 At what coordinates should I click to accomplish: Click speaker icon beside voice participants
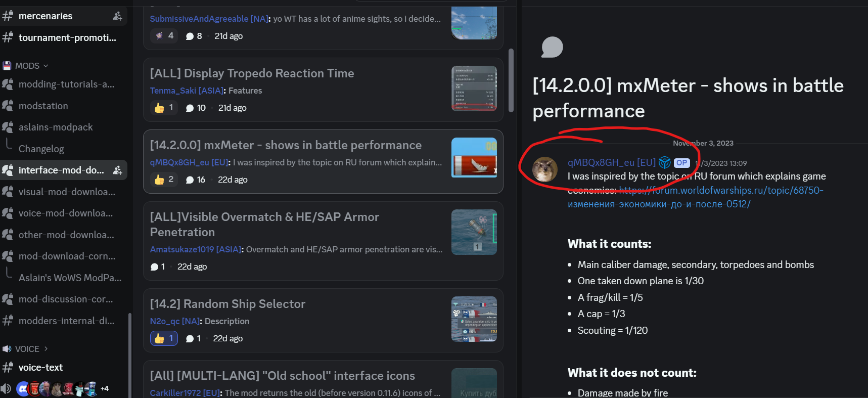[6, 388]
